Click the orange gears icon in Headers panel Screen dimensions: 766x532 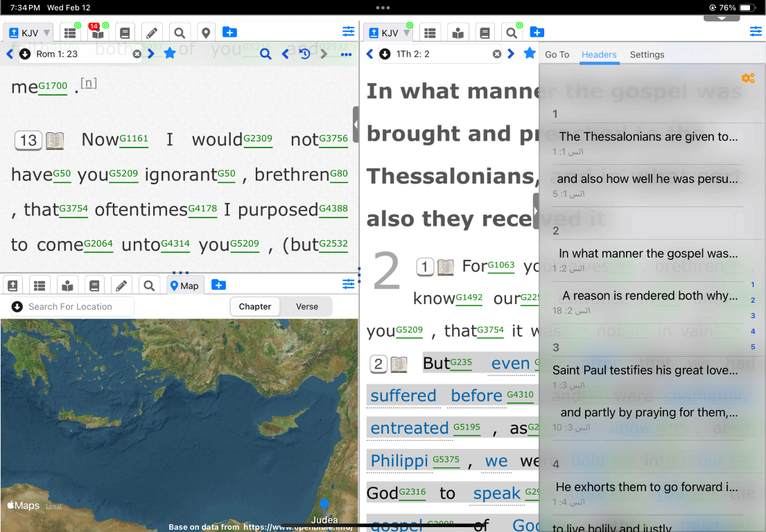click(x=747, y=78)
